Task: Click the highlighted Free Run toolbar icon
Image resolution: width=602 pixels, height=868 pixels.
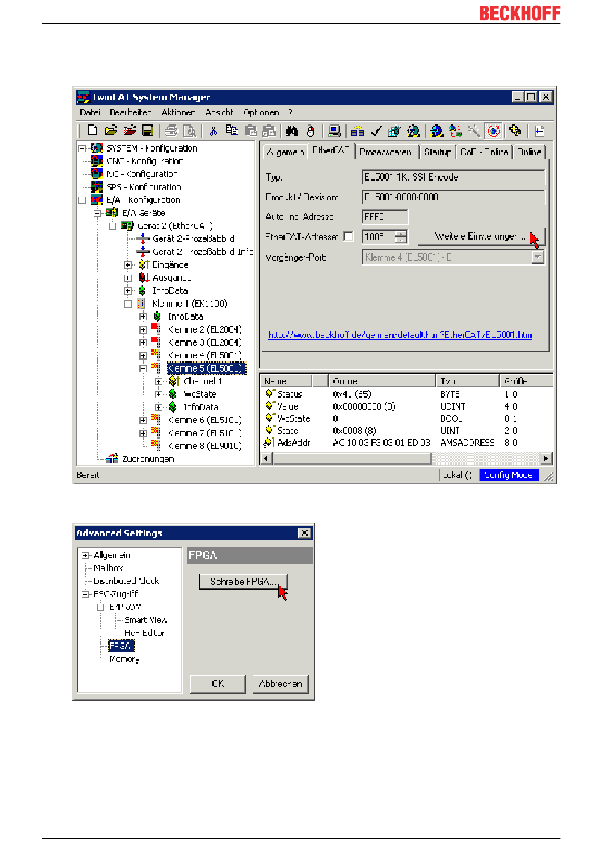Action: pyautogui.click(x=493, y=131)
